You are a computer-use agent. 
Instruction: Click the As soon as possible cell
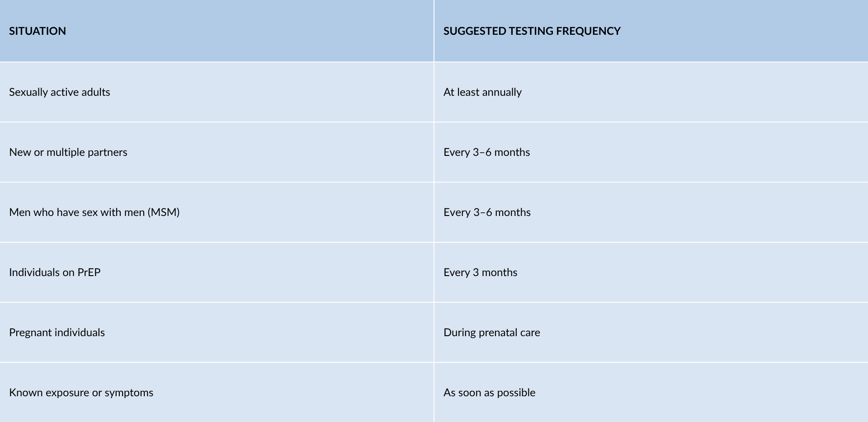coord(651,393)
